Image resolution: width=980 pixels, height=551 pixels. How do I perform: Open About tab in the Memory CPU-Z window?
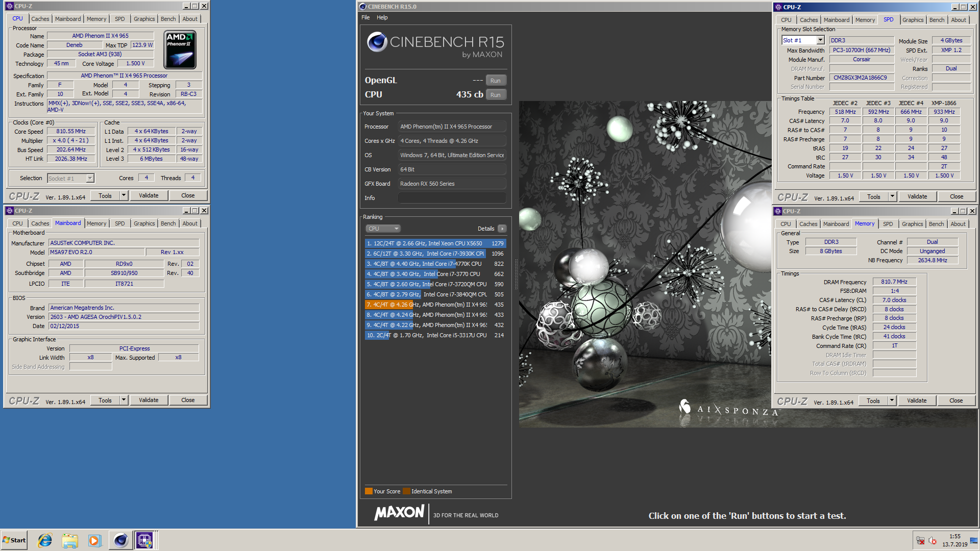958,224
